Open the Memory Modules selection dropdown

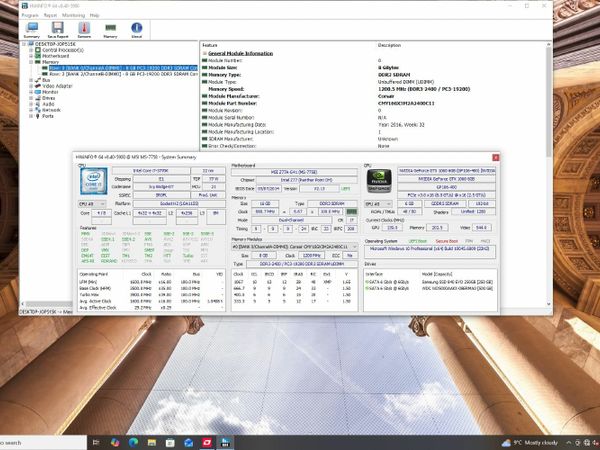(295, 246)
